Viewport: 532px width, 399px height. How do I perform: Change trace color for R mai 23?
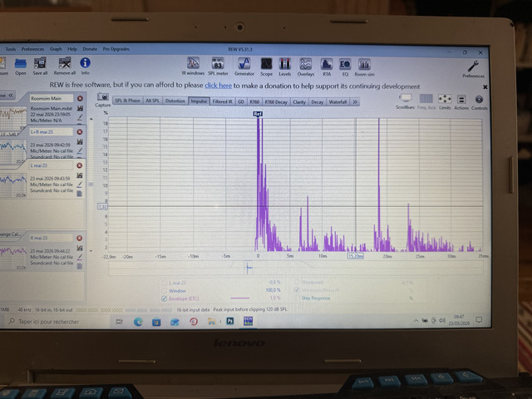click(x=80, y=257)
